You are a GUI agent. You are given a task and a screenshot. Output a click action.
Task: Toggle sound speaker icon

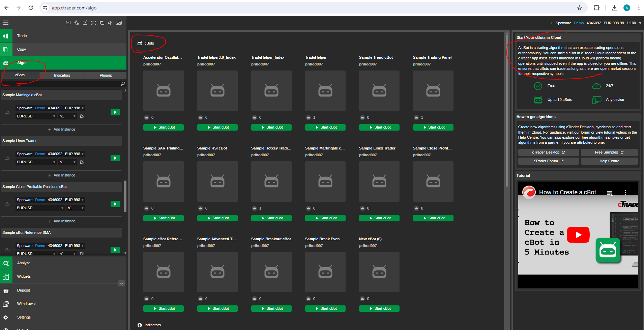tap(110, 23)
